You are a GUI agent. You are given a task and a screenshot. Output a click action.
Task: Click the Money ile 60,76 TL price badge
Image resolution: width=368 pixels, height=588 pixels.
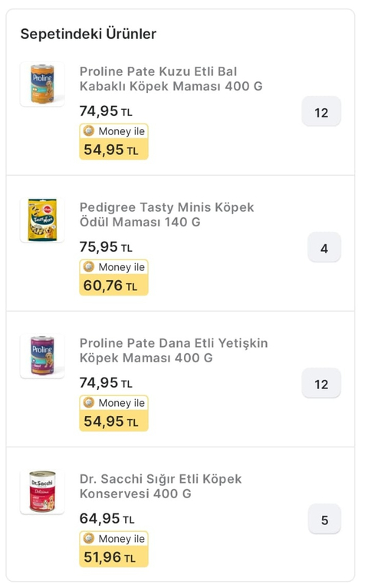coord(113,278)
